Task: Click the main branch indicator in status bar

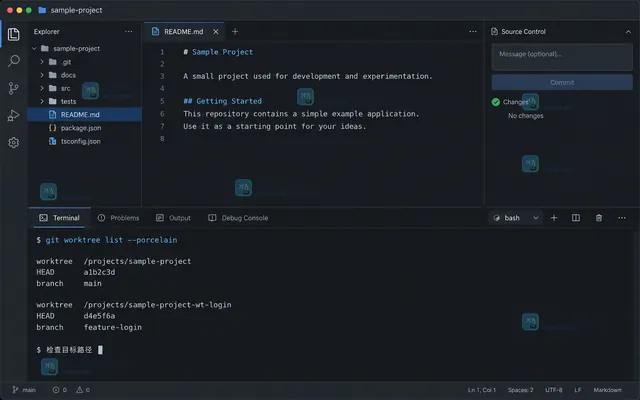Action: click(x=24, y=390)
